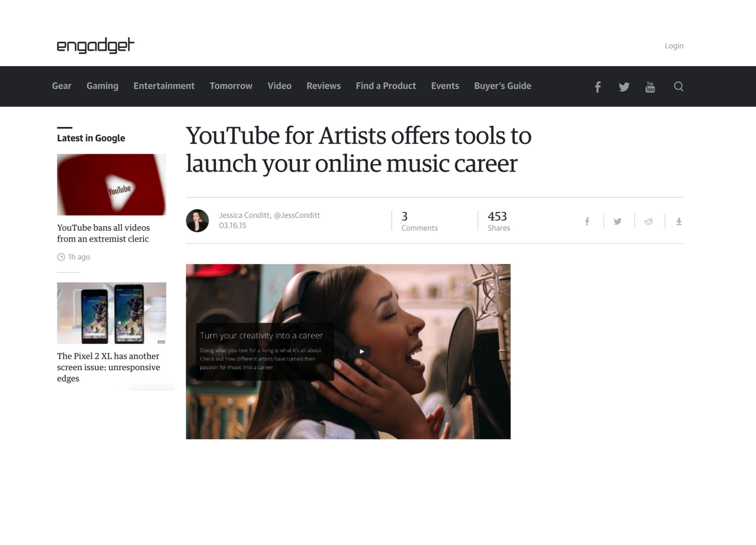Open Find a Product

tap(386, 86)
